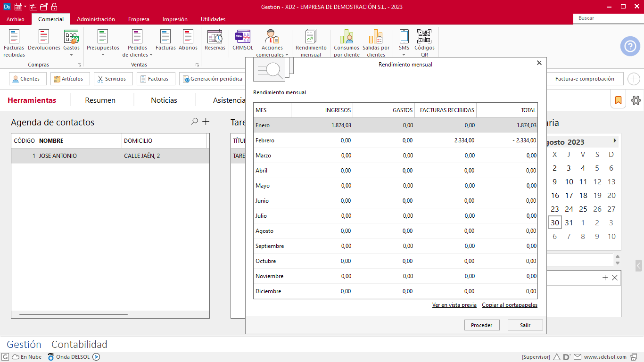Switch to the Administración ribbon tab
This screenshot has width=644, height=362.
coord(96,19)
